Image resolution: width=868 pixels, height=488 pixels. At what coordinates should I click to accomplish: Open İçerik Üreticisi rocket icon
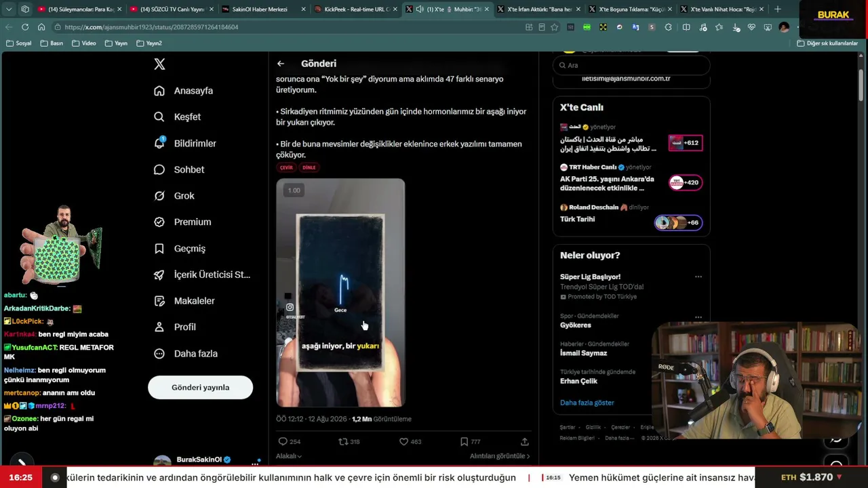[x=159, y=274]
